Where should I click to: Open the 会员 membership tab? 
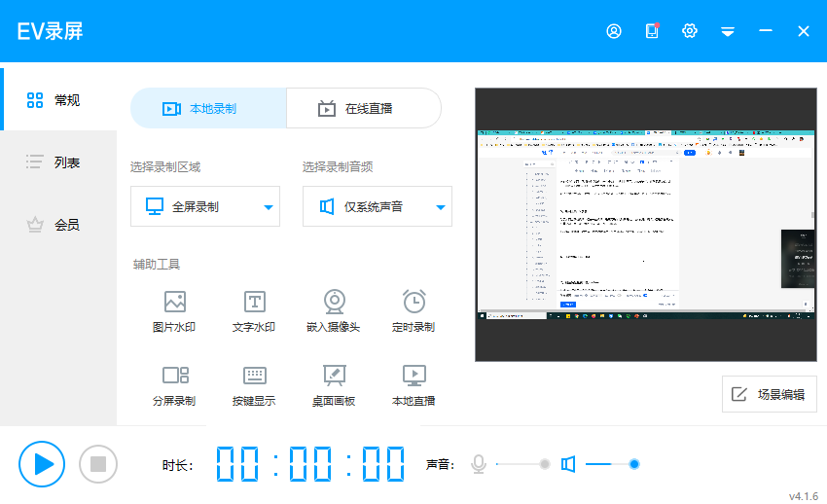click(x=58, y=225)
